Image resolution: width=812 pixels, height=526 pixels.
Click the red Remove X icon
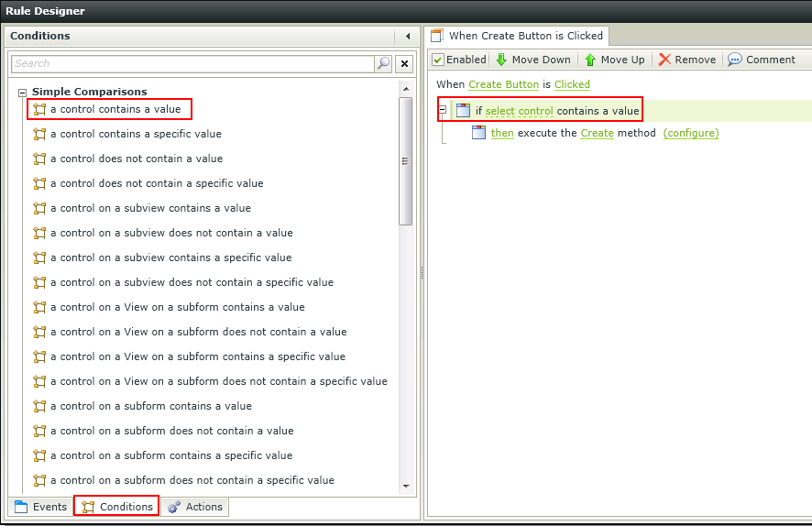664,60
